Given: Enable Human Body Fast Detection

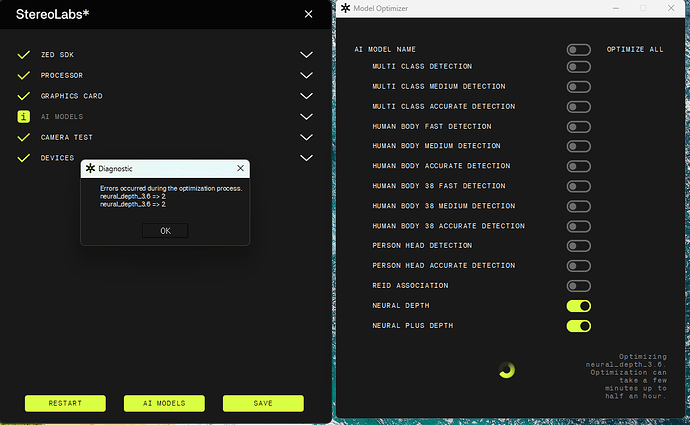Looking at the screenshot, I should pyautogui.click(x=578, y=127).
